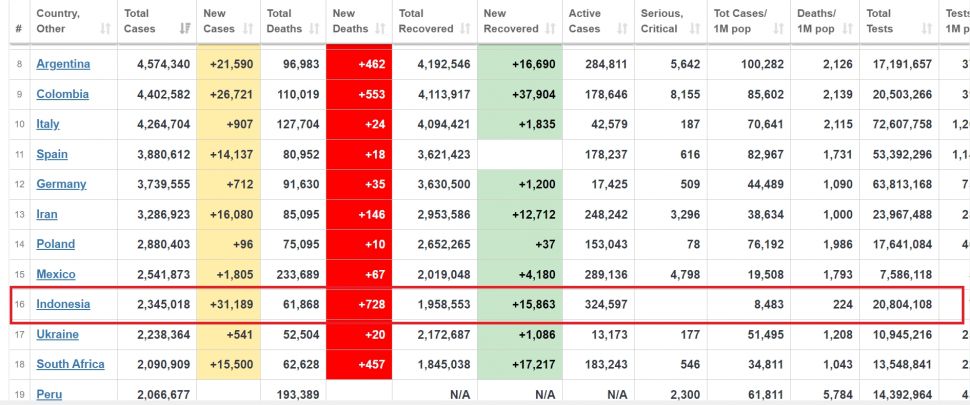The height and width of the screenshot is (405, 970).
Task: Select Argentina new deaths +462
Action: click(359, 64)
